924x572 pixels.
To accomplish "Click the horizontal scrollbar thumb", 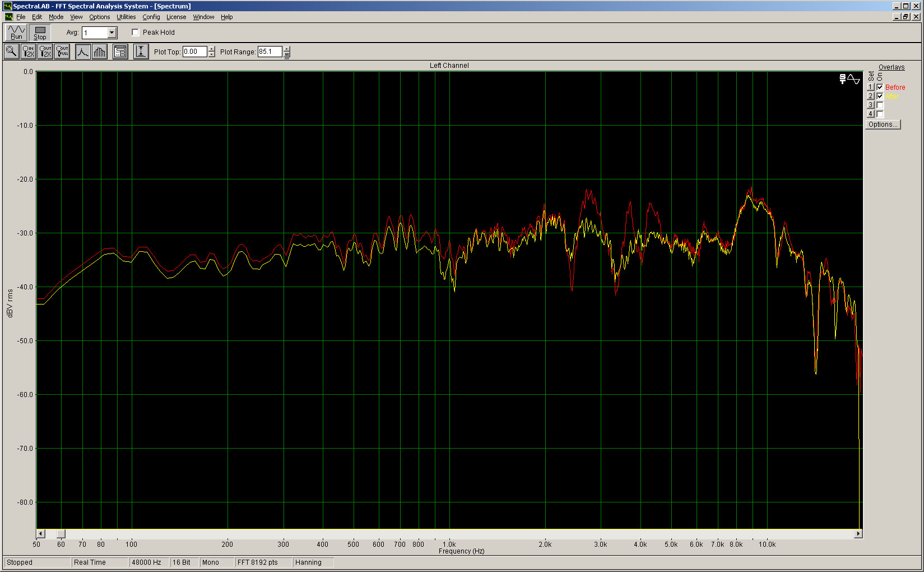I will 61,533.
